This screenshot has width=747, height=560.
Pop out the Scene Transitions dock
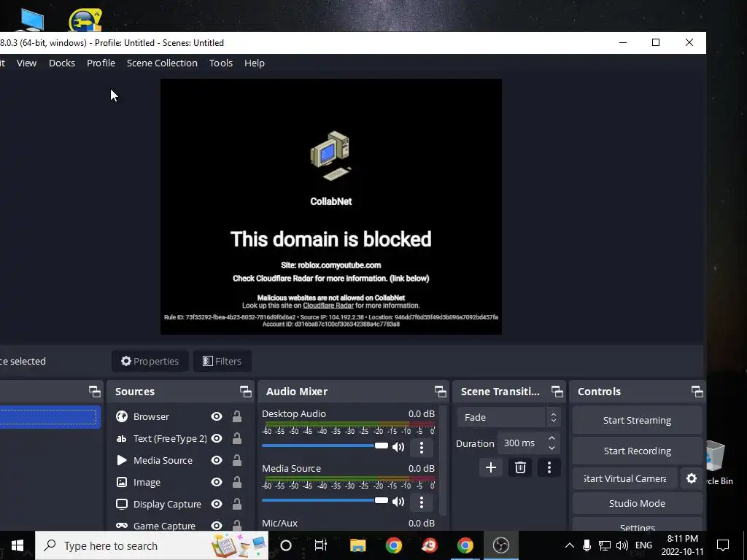557,392
